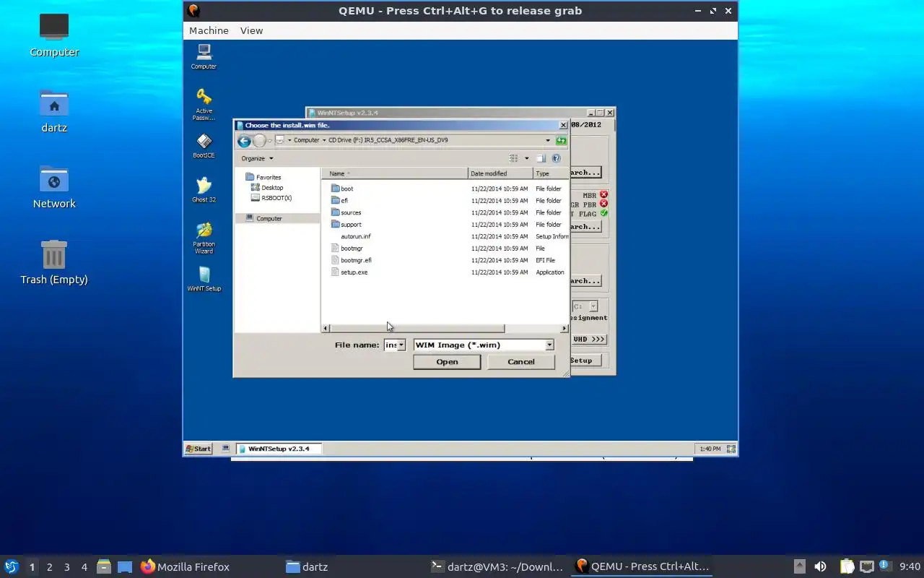The width and height of the screenshot is (924, 578).
Task: Select Desktop in navigation pane
Action: pyautogui.click(x=268, y=188)
